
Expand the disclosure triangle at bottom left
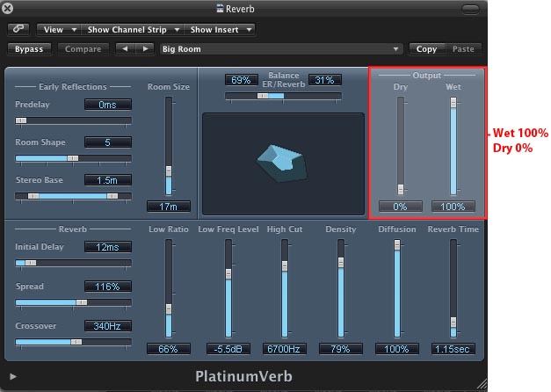[13, 377]
